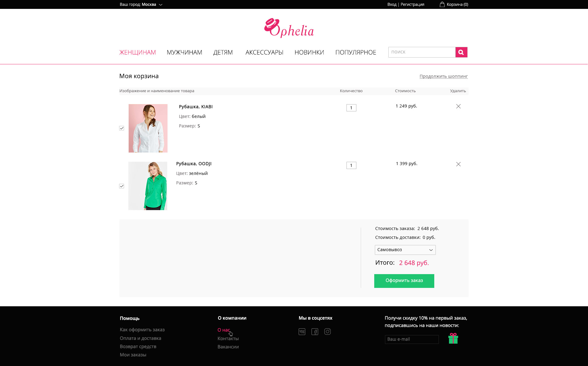
Task: Uncheck the white KIABI shirt checkbox
Action: [122, 128]
